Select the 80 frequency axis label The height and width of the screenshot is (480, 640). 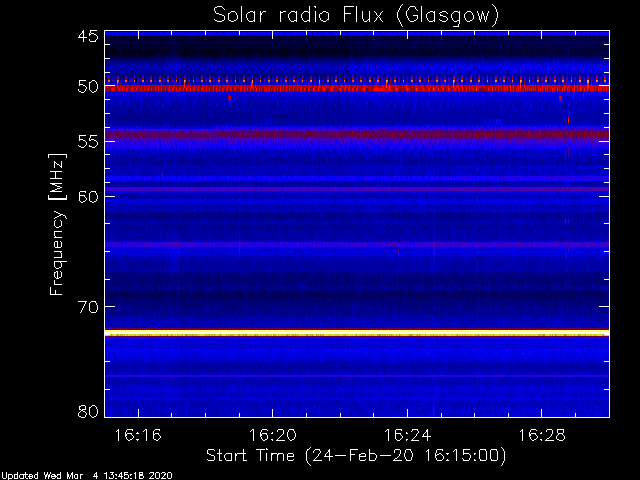pyautogui.click(x=88, y=411)
